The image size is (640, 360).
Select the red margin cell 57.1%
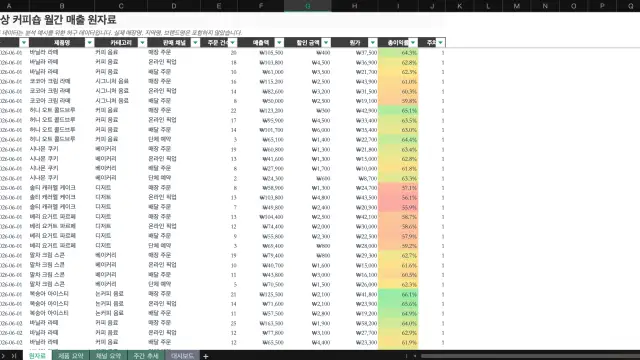point(398,188)
